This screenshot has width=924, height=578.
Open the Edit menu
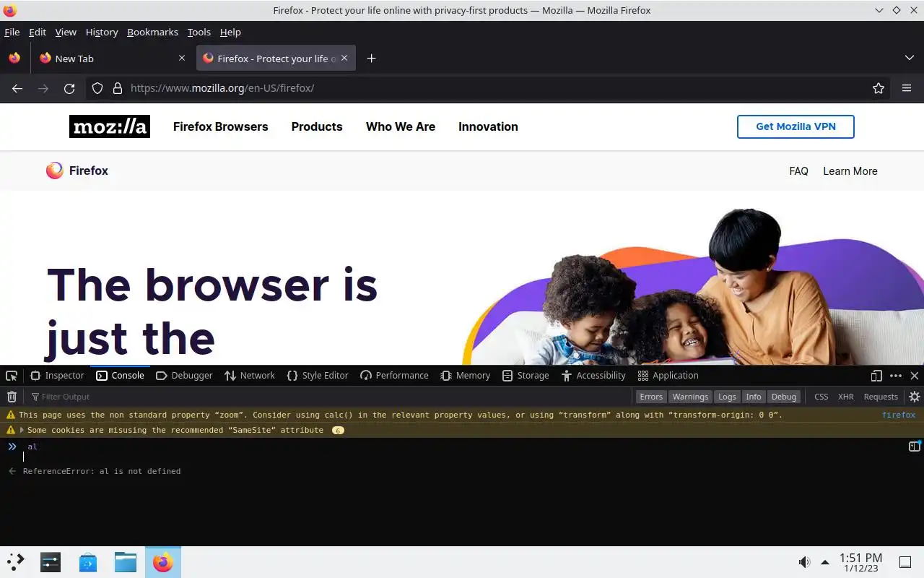pos(38,32)
